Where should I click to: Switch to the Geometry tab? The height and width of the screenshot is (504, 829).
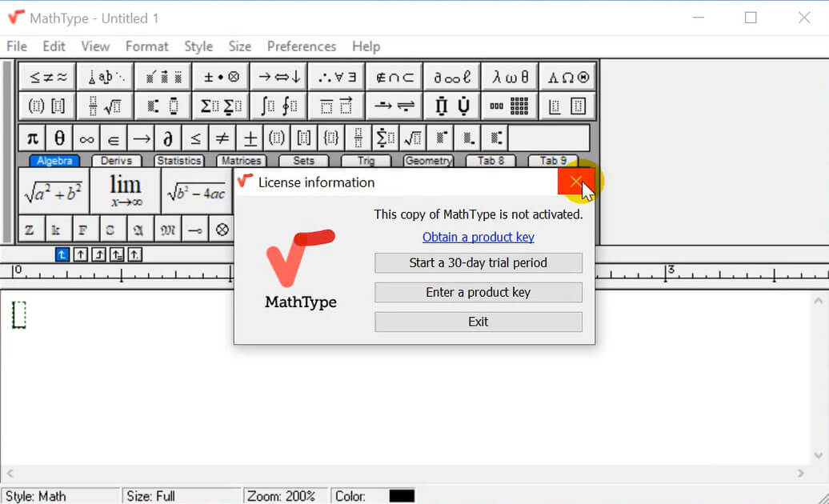pos(428,161)
